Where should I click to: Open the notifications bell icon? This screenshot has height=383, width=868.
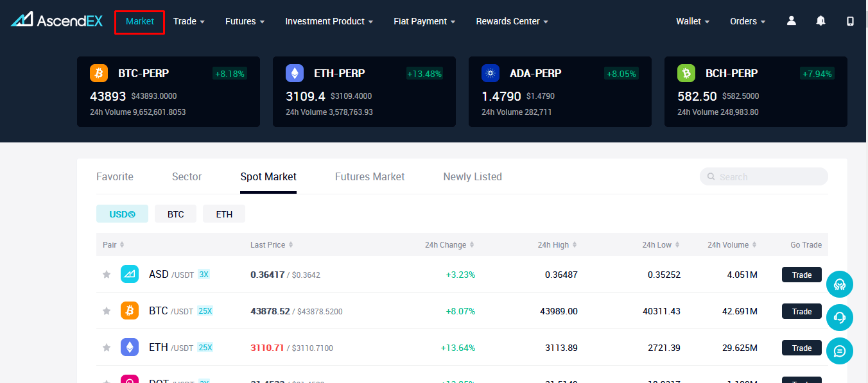click(820, 21)
